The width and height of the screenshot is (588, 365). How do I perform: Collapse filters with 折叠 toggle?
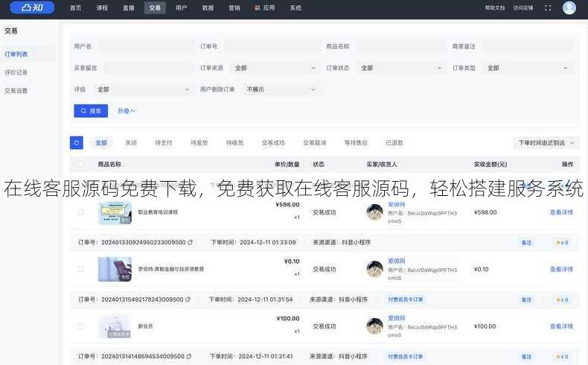[127, 111]
